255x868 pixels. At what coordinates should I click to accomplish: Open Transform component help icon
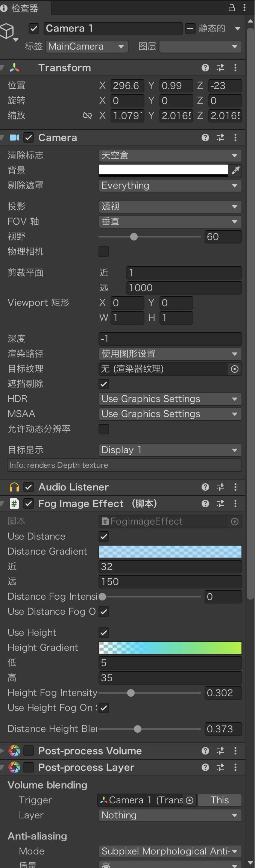coord(205,68)
